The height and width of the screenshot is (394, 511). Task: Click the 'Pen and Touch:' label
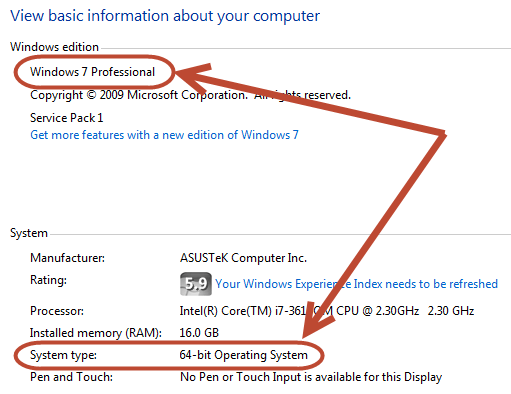click(71, 377)
